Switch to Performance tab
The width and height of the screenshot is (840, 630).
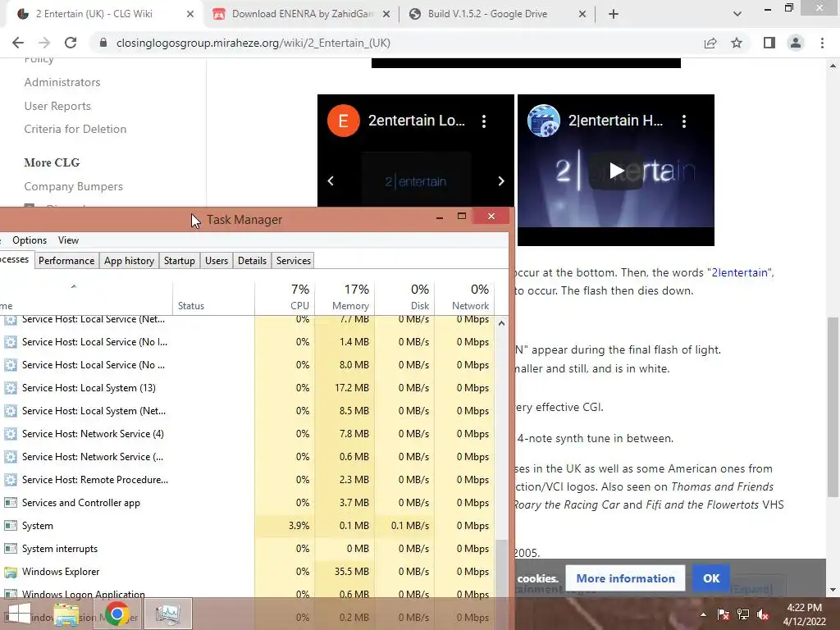pyautogui.click(x=66, y=261)
